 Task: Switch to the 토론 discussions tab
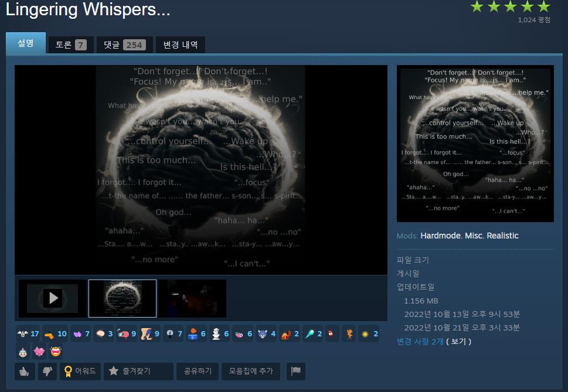coord(70,45)
